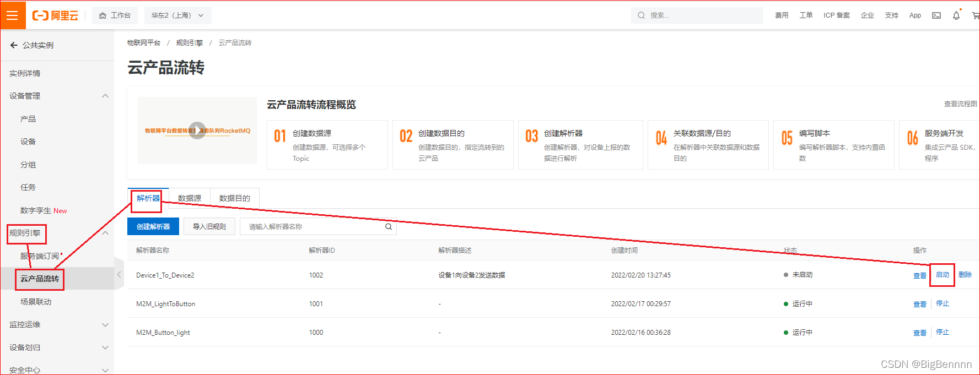
Task: Expand the 监控运维 section
Action: click(105, 325)
